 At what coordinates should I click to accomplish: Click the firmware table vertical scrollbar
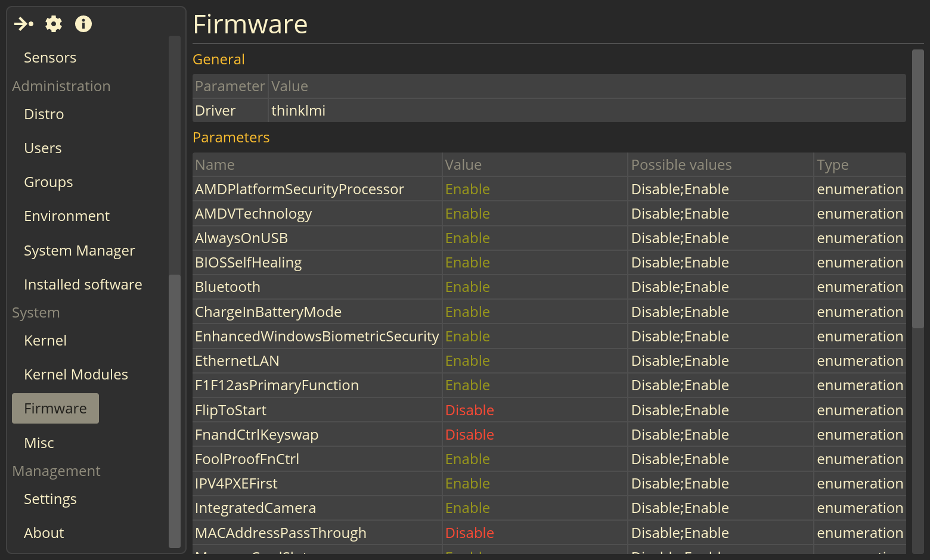918,189
